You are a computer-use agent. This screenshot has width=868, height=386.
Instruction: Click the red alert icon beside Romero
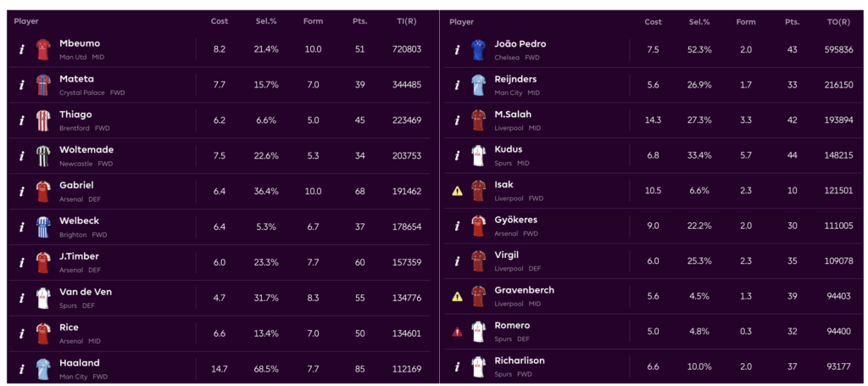point(458,332)
